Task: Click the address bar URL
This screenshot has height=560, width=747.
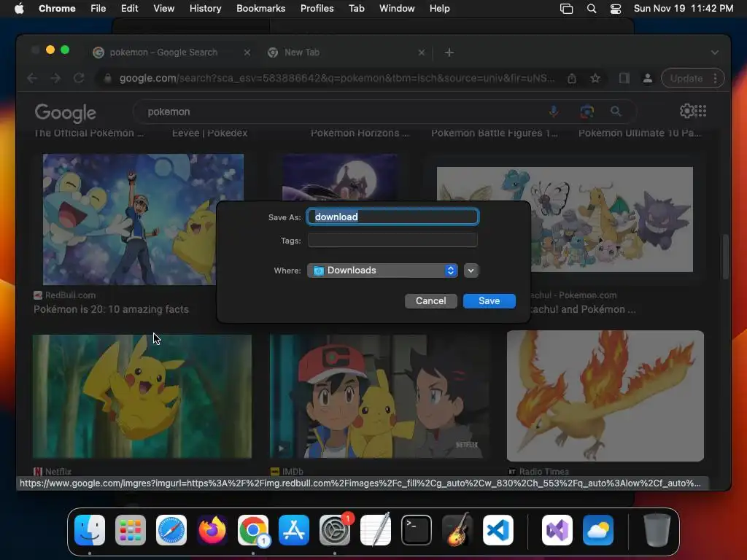Action: coord(337,78)
